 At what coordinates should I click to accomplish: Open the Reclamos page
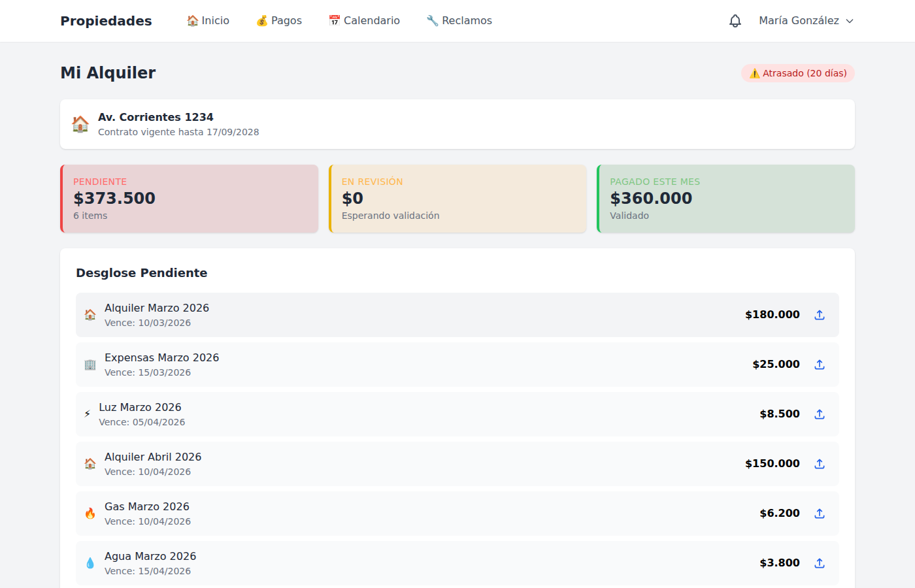click(459, 21)
